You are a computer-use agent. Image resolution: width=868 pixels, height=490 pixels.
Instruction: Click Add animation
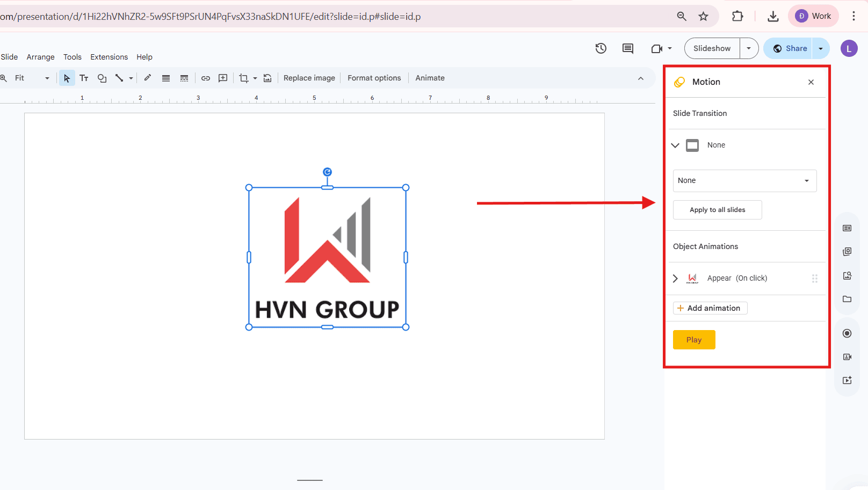pos(710,308)
